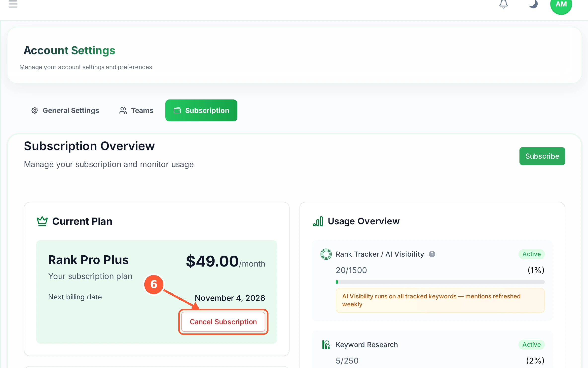Click the AI Visibility notice text
The height and width of the screenshot is (368, 588).
pyautogui.click(x=431, y=300)
